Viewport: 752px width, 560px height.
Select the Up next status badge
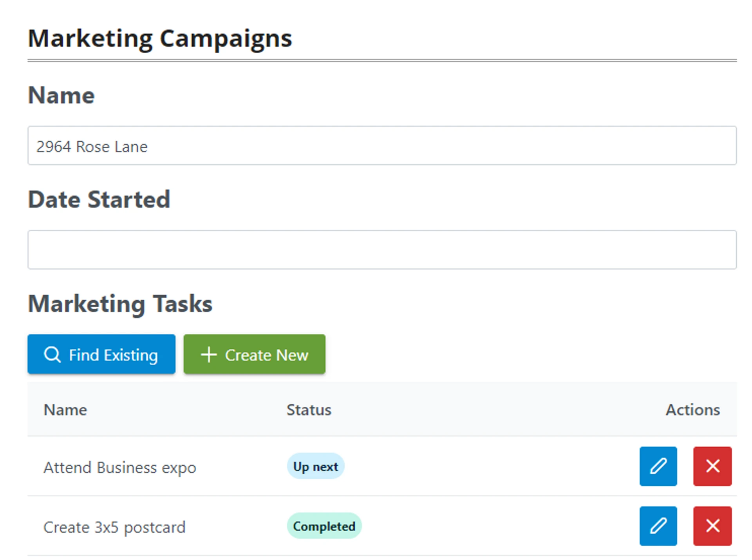pos(315,466)
